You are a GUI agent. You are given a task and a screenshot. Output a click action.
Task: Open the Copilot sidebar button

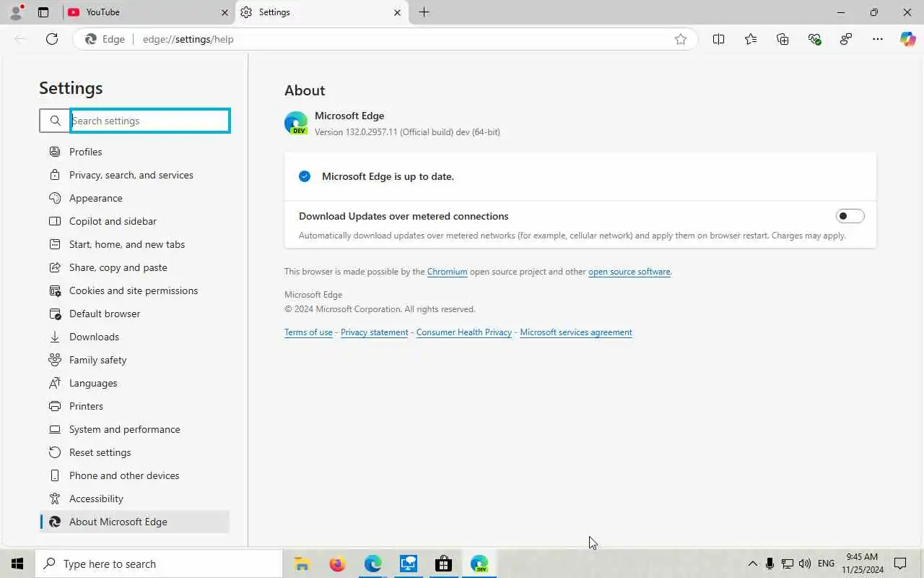coord(907,39)
